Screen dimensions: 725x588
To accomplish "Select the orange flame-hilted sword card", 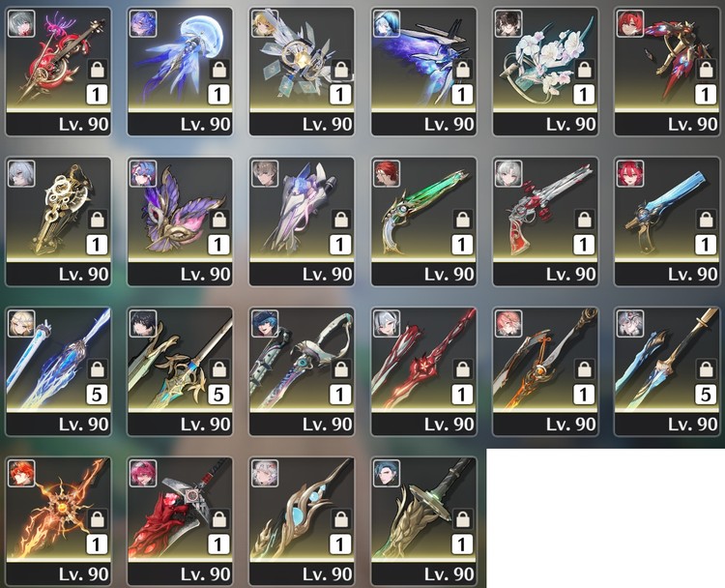I will (x=545, y=371).
